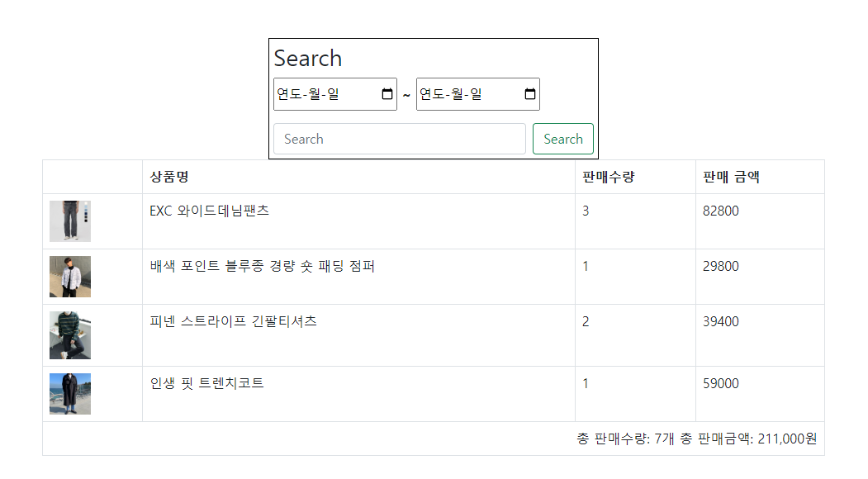868x479 pixels.
Task: Select 피넨 스트라이프 긴팔티셔츠
Action: 233,322
